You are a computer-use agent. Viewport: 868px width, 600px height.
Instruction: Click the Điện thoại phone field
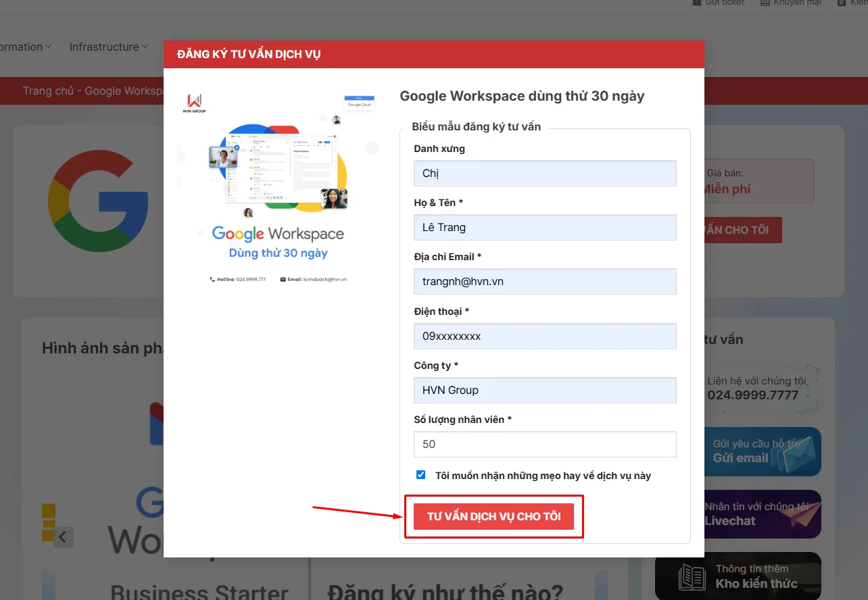click(x=545, y=336)
